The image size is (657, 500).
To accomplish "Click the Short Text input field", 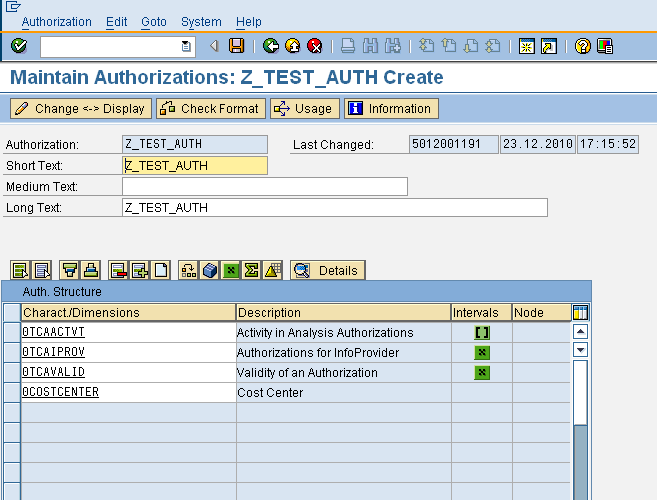I will (195, 166).
